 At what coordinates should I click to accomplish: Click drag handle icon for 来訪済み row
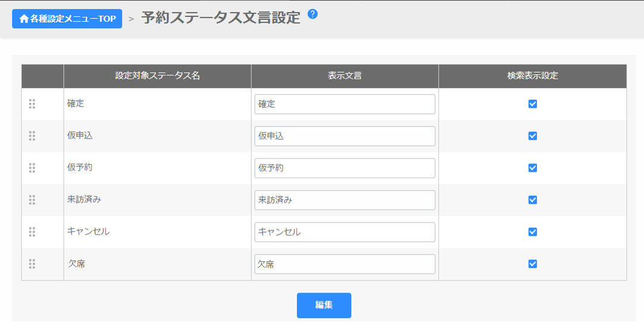tap(32, 200)
